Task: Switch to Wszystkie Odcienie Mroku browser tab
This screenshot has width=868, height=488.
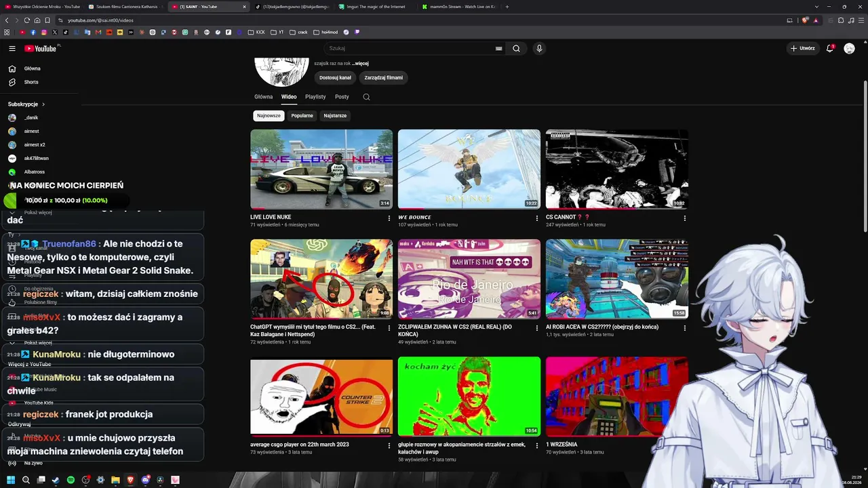Action: point(42,7)
